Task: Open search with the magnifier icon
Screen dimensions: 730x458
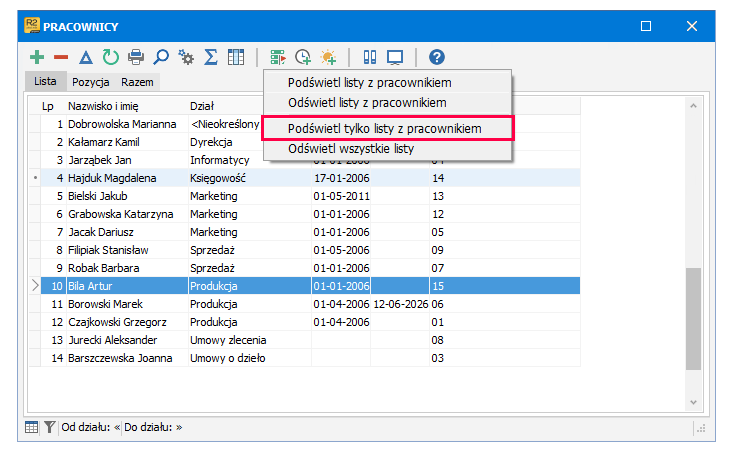Action: (x=161, y=57)
